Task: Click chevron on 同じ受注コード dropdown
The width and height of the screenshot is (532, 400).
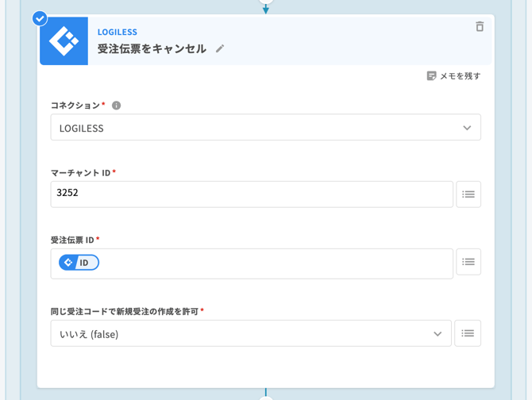Action: tap(438, 334)
